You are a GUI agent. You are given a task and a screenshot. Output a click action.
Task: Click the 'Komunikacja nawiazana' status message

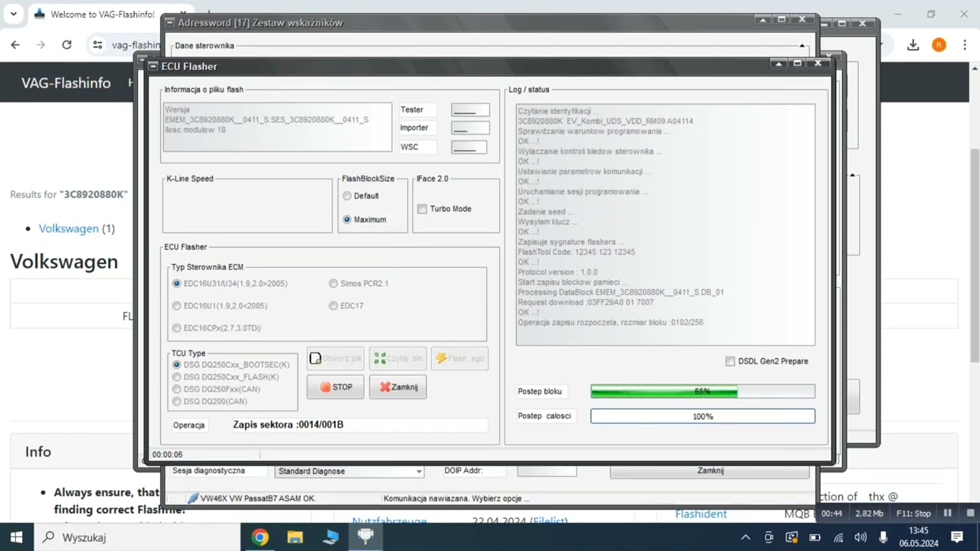point(457,498)
